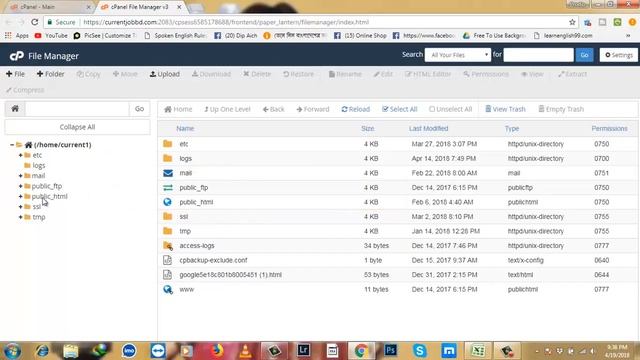Click the access-logs linked folder icon
This screenshot has width=640, height=360.
168,246
